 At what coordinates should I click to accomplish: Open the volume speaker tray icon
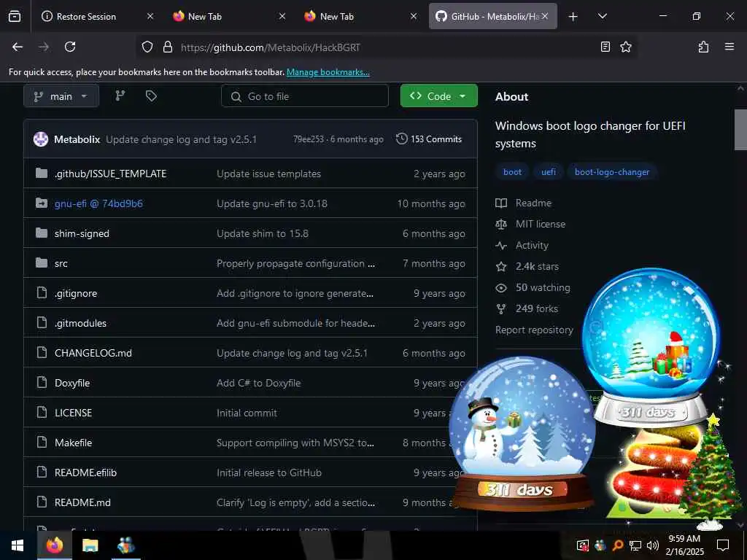[x=653, y=545]
